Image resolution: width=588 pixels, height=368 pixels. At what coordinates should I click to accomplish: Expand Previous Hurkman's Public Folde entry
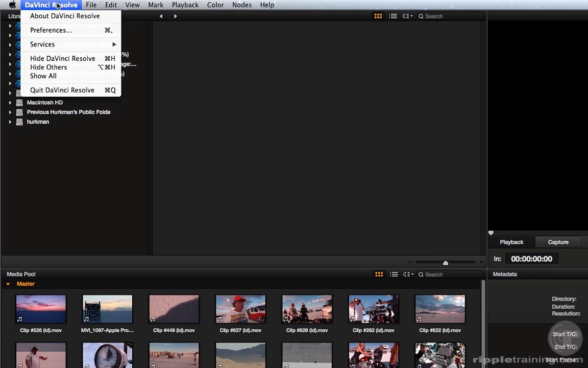[10, 112]
